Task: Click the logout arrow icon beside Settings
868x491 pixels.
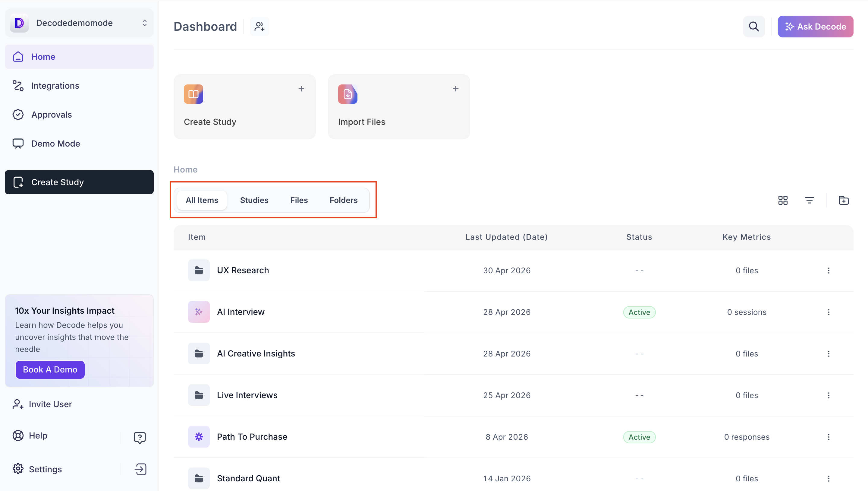Action: pyautogui.click(x=140, y=469)
